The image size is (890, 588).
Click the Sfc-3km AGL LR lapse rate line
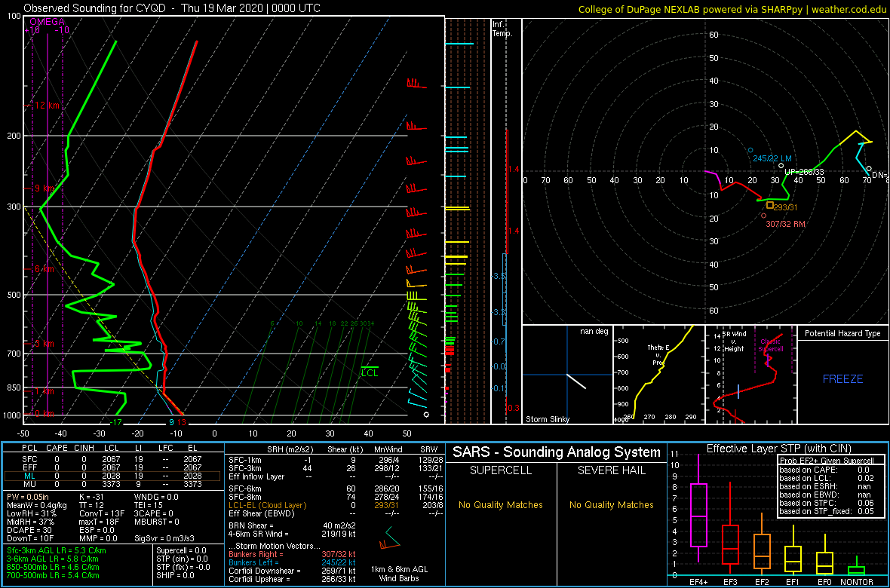pos(57,550)
